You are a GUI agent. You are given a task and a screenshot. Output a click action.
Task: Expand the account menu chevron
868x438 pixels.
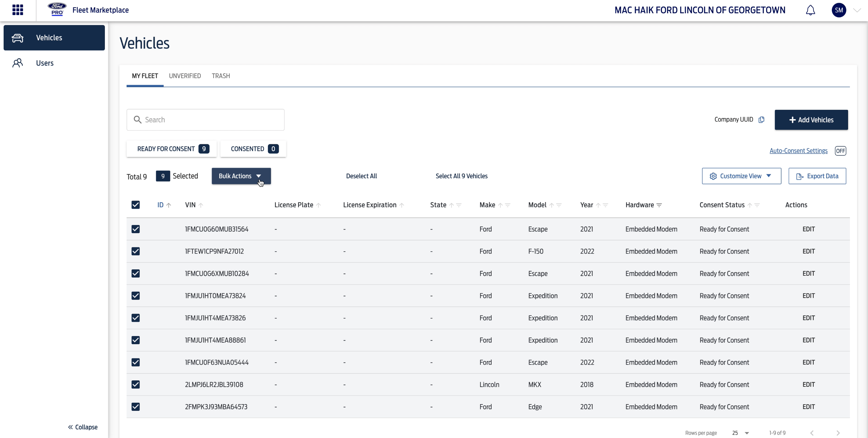tap(857, 10)
